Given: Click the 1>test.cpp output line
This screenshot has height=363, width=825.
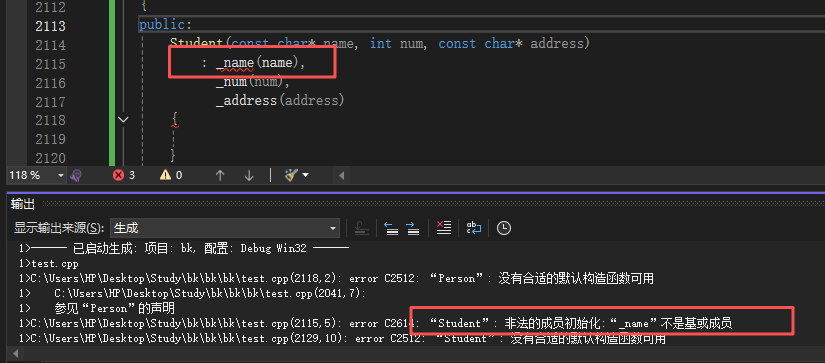Looking at the screenshot, I should [48, 263].
